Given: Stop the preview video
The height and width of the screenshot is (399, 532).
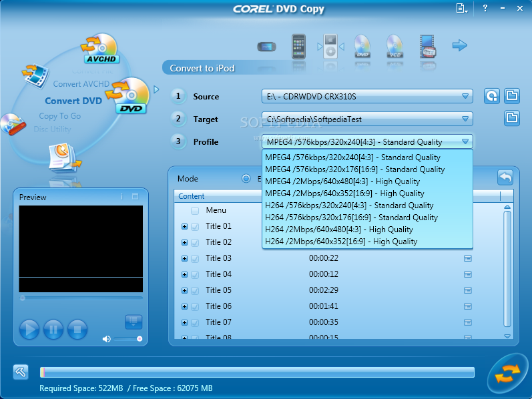Looking at the screenshot, I should point(77,329).
